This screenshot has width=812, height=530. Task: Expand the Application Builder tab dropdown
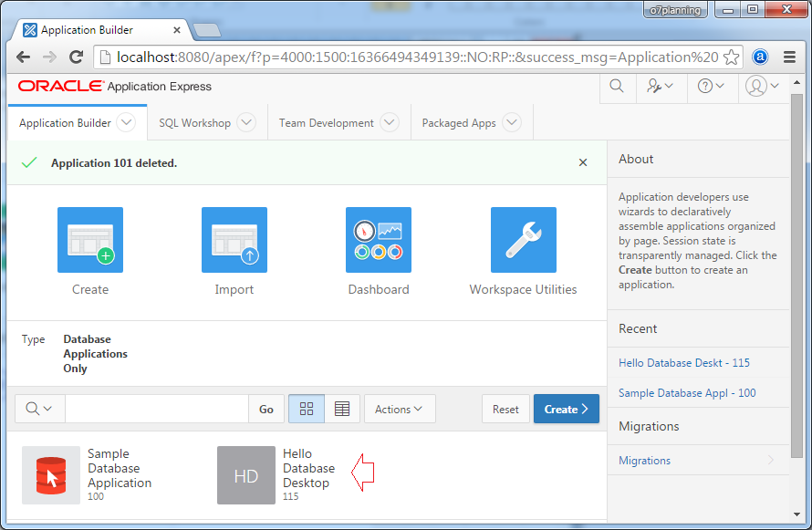[x=126, y=122]
